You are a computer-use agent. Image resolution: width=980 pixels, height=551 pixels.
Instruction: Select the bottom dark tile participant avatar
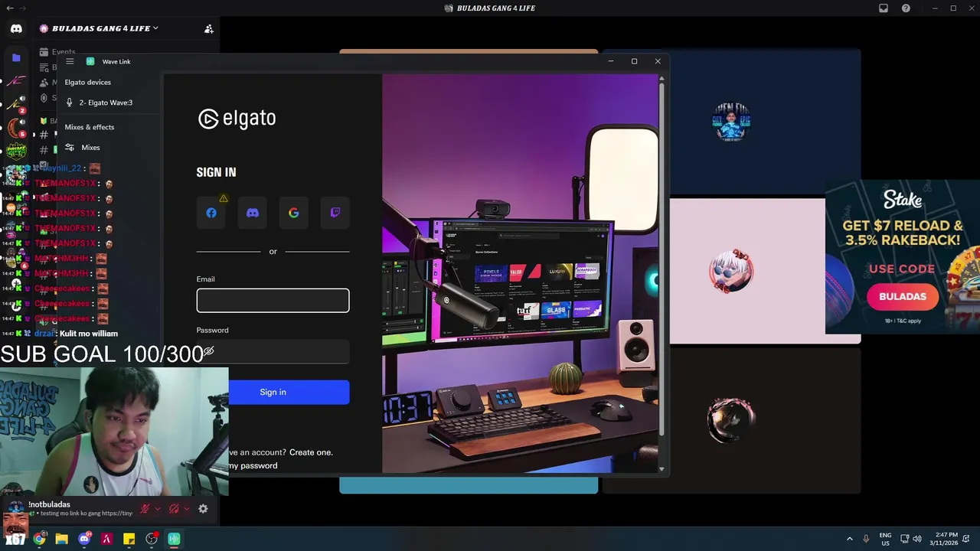coord(731,420)
